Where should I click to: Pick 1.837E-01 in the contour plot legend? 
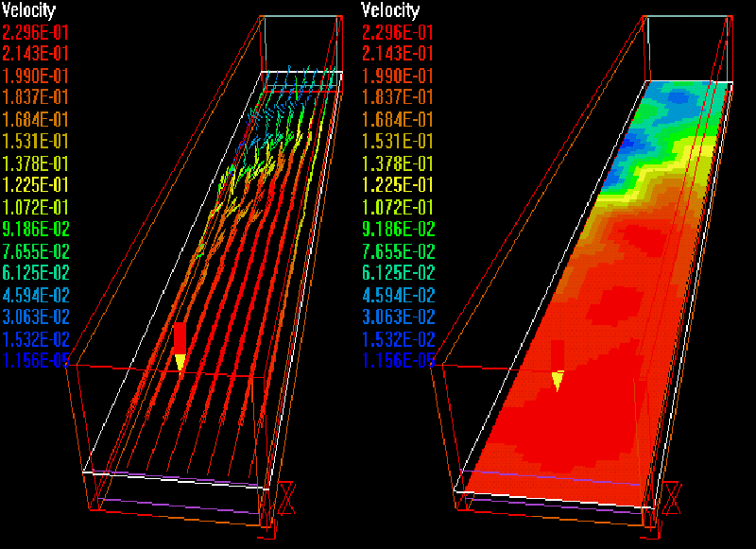398,97
